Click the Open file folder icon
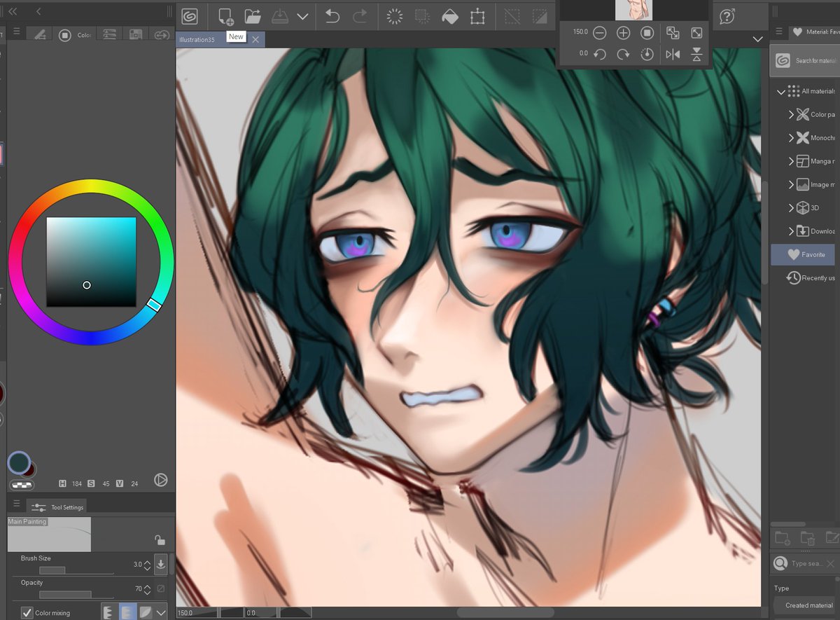 253,16
